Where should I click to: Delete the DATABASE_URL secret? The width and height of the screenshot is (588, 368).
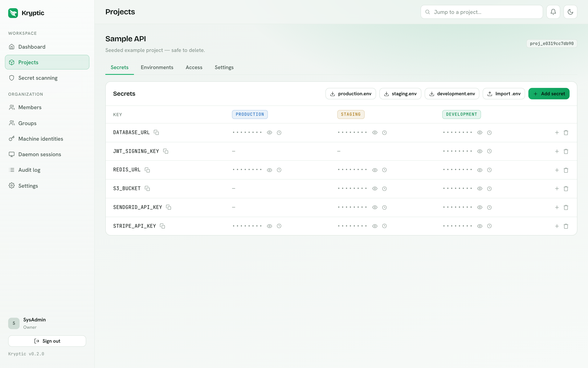[566, 133]
